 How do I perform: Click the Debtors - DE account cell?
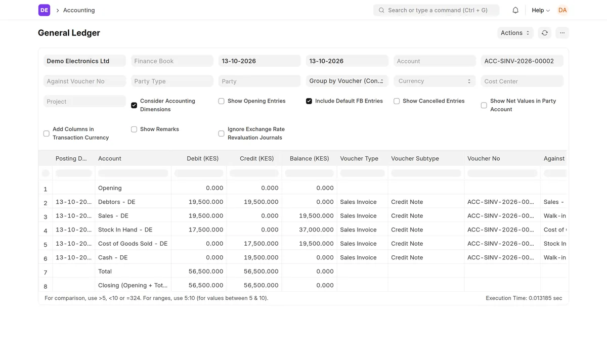point(133,202)
